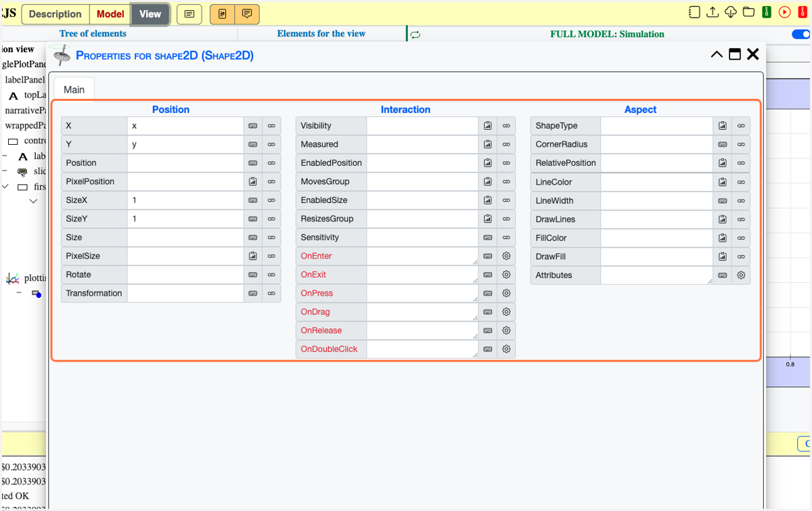This screenshot has width=812, height=511.
Task: Collapse the firs panel tree node chevron
Action: [5, 187]
